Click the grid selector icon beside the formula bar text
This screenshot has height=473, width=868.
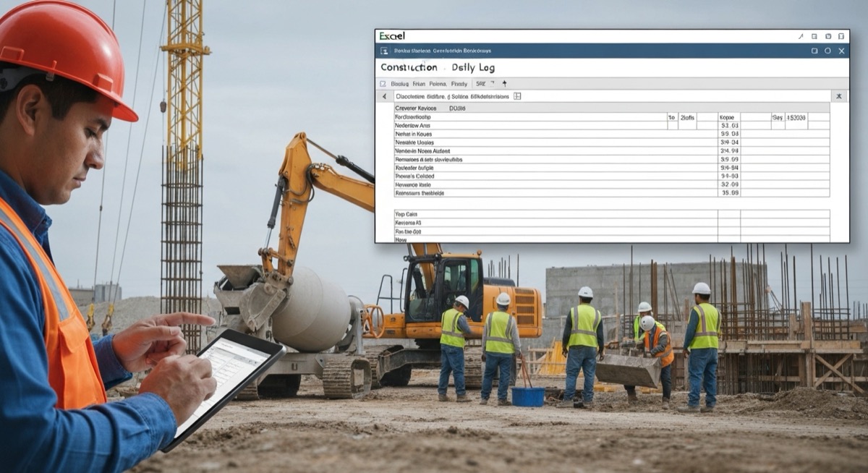point(517,95)
